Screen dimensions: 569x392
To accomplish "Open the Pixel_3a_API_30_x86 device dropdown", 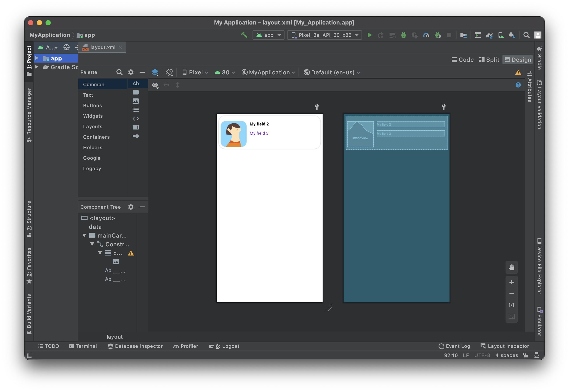I will tap(324, 35).
